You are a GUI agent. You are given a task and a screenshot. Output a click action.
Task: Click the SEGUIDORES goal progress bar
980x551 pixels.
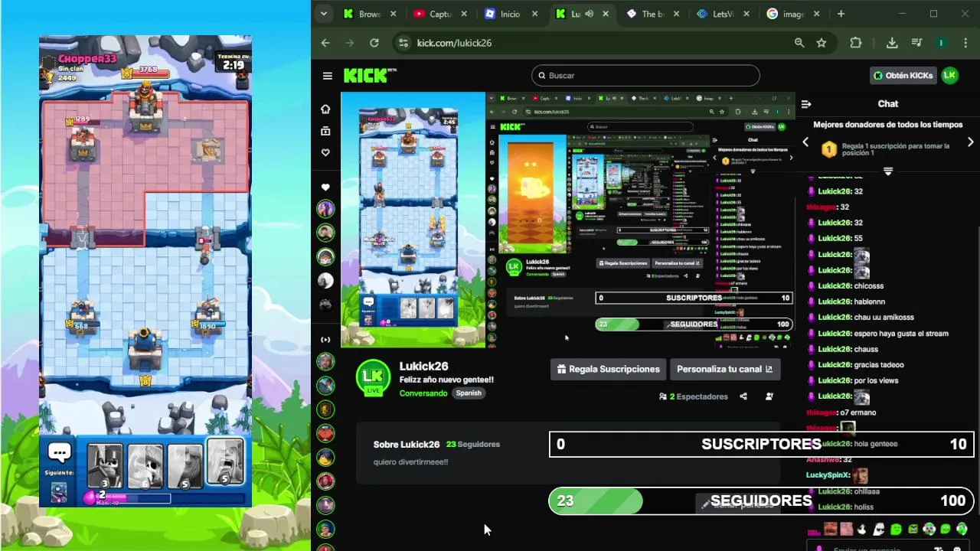(761, 501)
